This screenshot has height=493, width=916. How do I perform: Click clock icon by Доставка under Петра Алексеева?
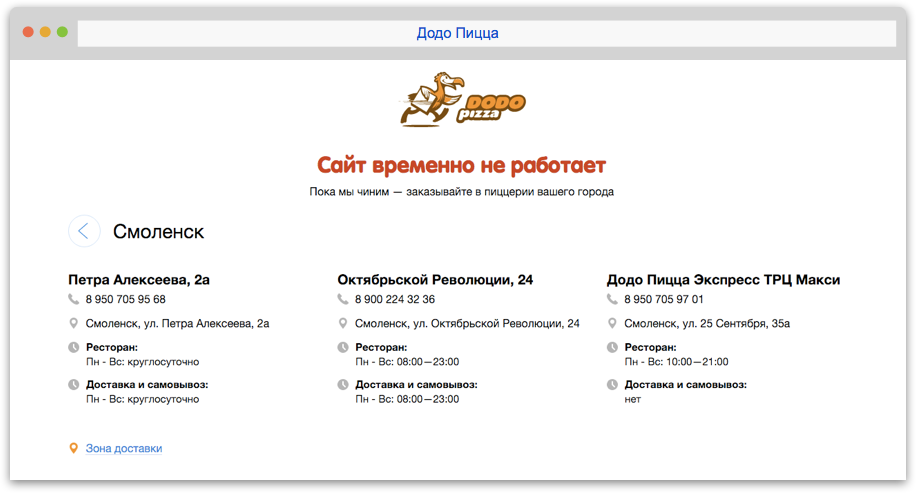(x=74, y=384)
